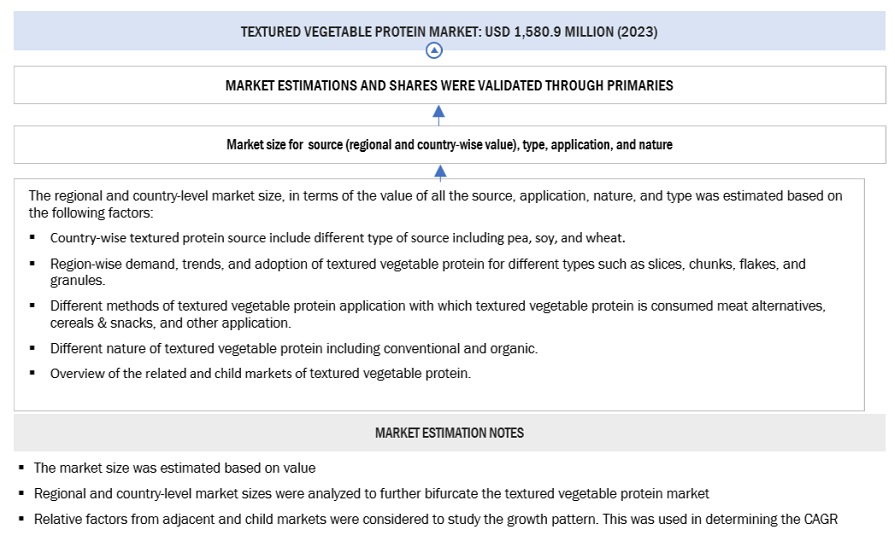The height and width of the screenshot is (547, 895).
Task: Click the bullet beside the relative factors CAGR note
Action: (22, 519)
